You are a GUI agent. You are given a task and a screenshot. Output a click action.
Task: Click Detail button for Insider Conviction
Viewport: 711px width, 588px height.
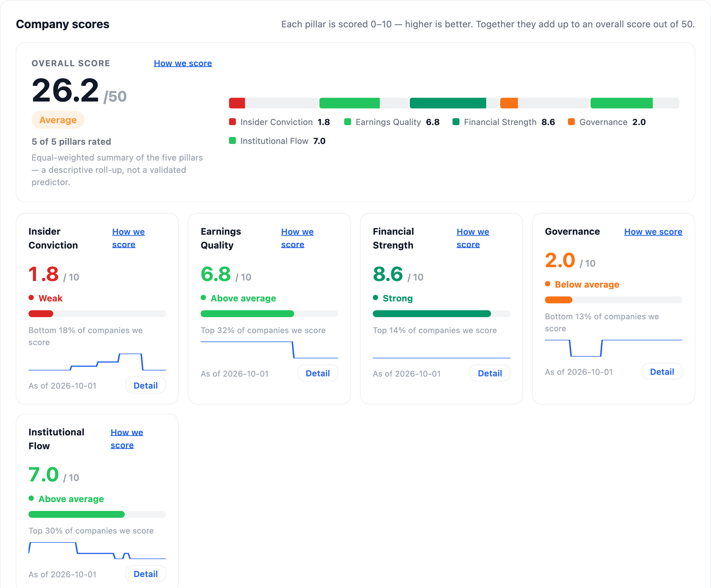pyautogui.click(x=145, y=385)
